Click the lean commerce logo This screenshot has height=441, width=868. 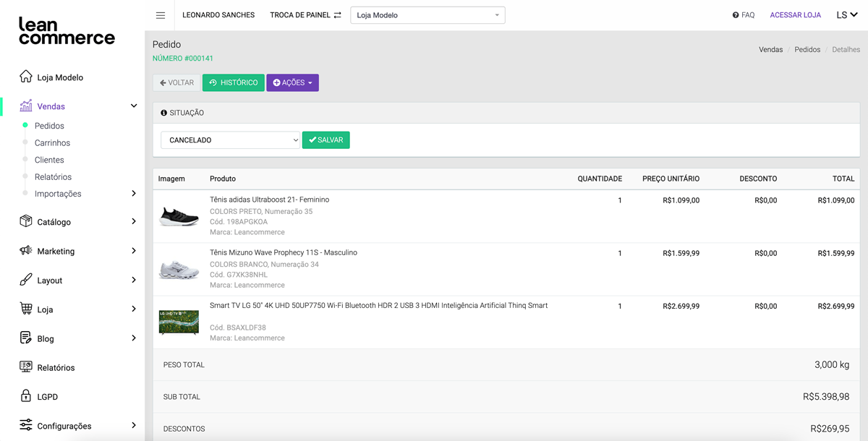(x=67, y=31)
